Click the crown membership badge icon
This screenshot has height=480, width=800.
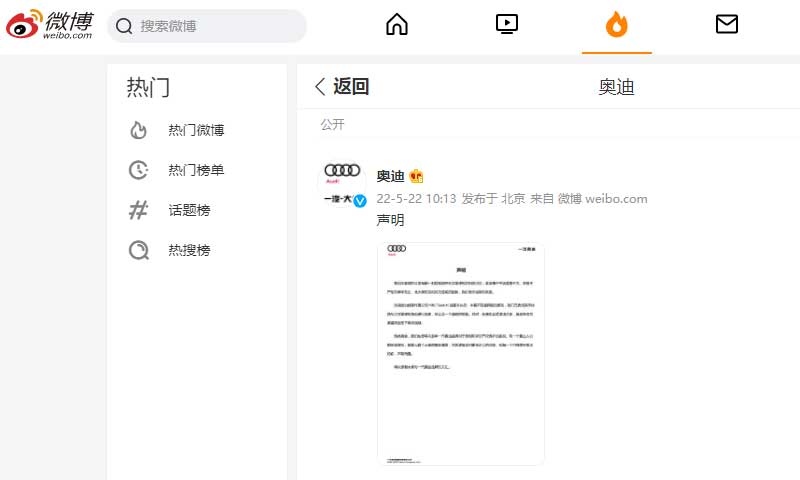coord(416,176)
